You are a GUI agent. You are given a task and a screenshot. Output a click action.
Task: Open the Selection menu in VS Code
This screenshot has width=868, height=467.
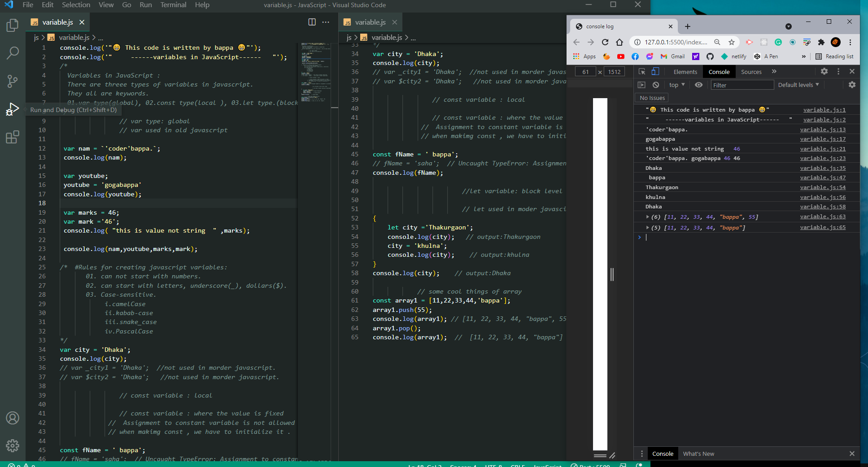coord(76,5)
